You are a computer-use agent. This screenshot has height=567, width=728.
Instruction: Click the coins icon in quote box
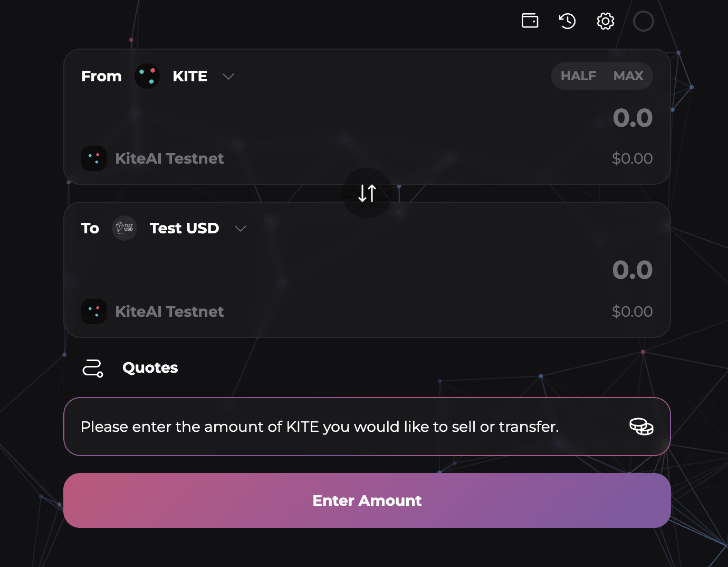(x=641, y=427)
